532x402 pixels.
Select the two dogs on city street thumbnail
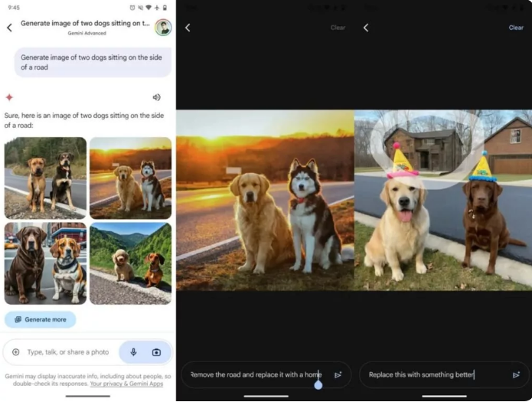coord(45,263)
